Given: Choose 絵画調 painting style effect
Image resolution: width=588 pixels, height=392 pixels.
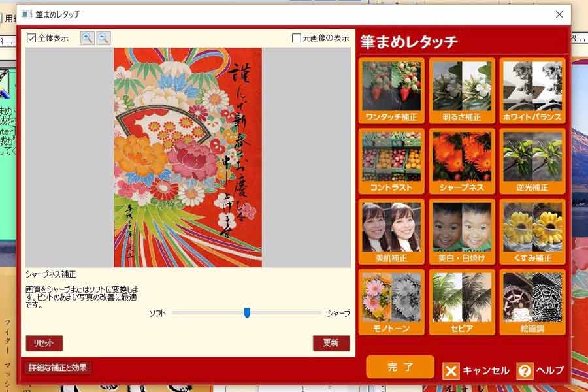Looking at the screenshot, I should click(532, 302).
